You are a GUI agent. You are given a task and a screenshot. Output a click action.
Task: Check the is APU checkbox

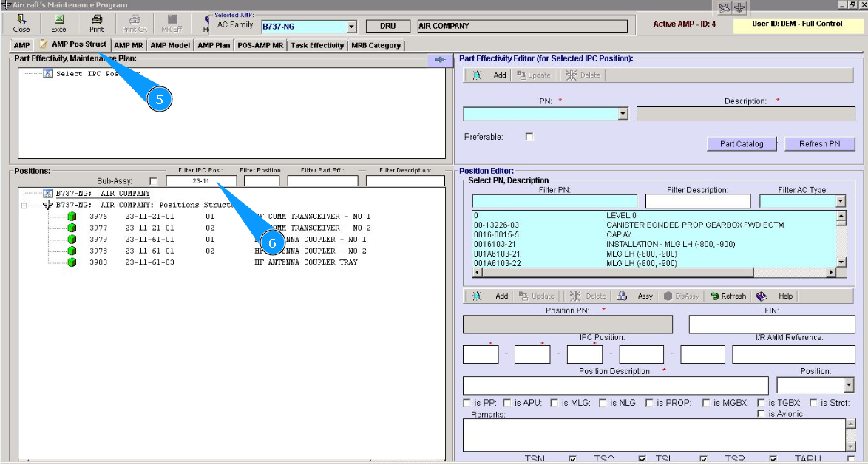click(506, 403)
